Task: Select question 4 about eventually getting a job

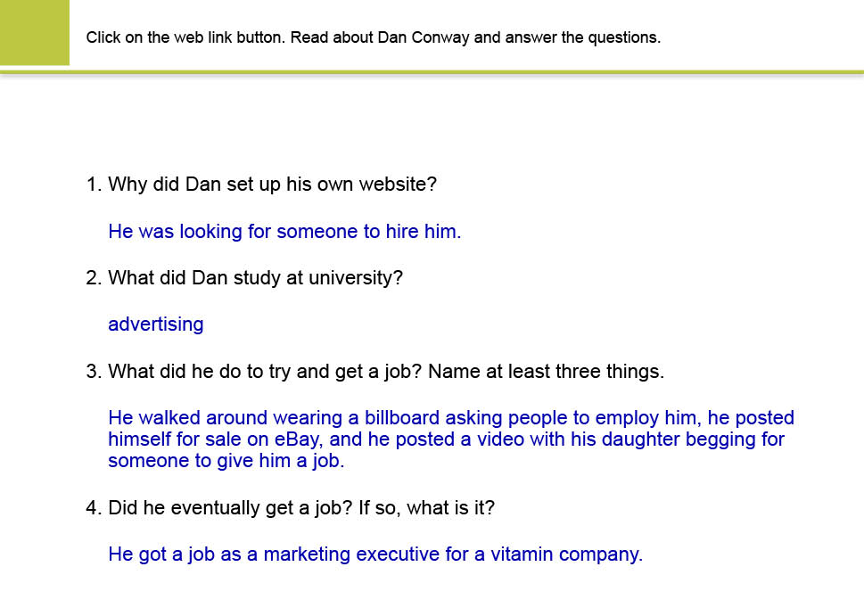Action: [290, 508]
